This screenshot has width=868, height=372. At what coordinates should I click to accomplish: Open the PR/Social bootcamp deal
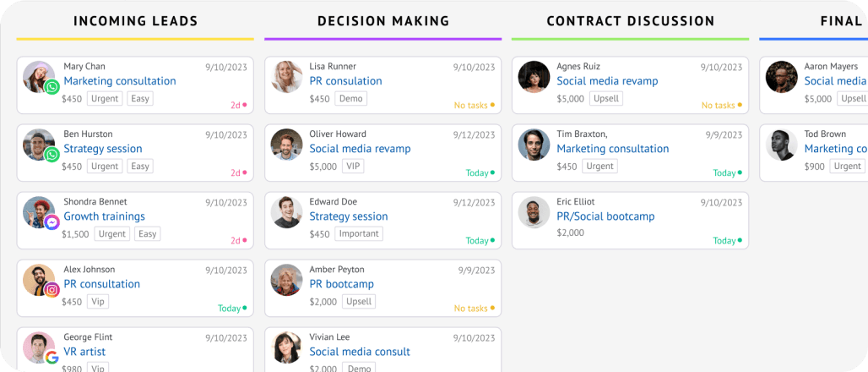605,216
